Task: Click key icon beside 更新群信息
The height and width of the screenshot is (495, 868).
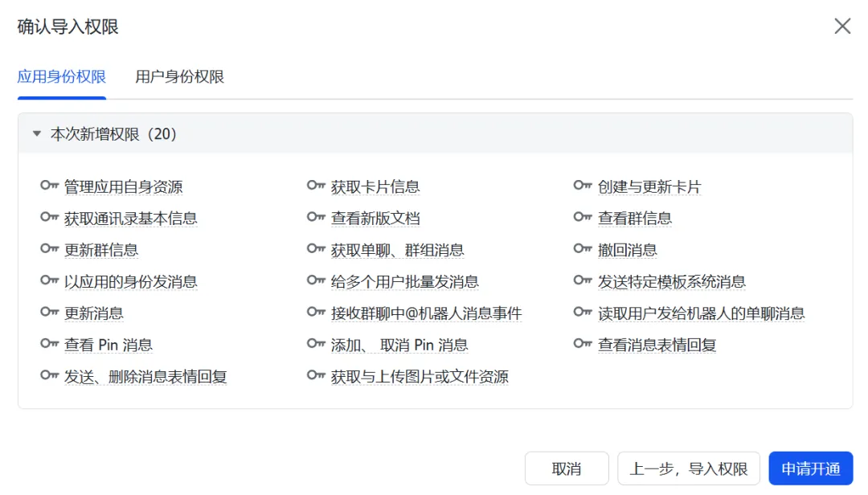Action: (49, 248)
